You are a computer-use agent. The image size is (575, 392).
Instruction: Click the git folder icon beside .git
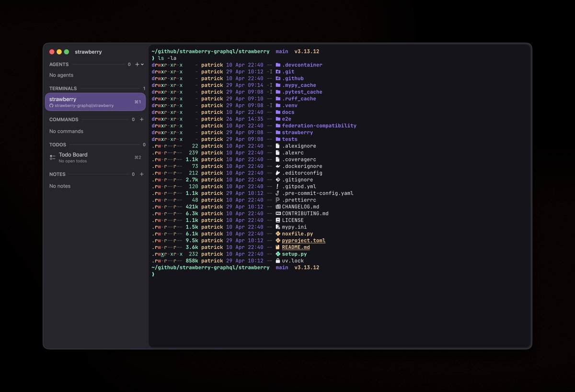[278, 71]
